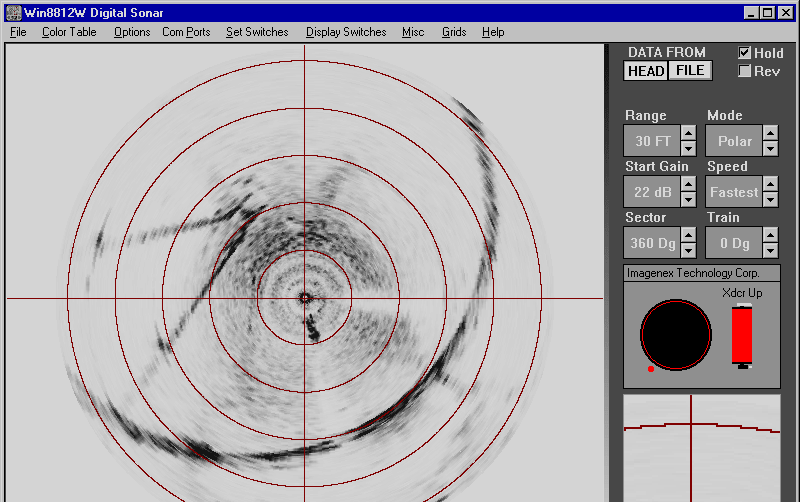The width and height of the screenshot is (800, 502).
Task: Click Speed up arrow
Action: coord(770,184)
